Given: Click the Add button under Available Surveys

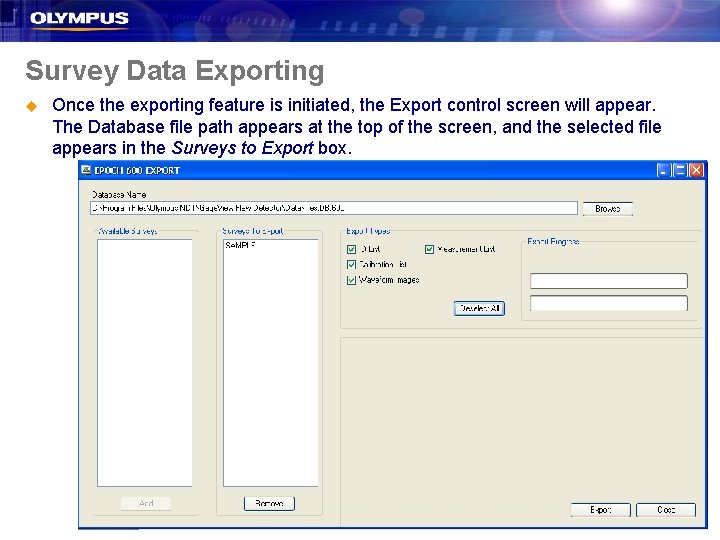Looking at the screenshot, I should pyautogui.click(x=146, y=503).
